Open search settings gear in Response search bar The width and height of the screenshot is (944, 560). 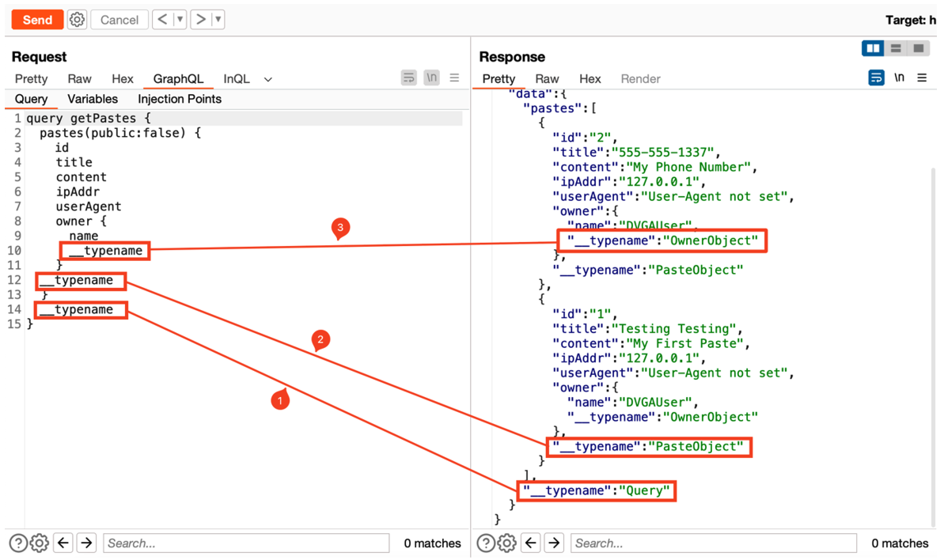click(507, 543)
